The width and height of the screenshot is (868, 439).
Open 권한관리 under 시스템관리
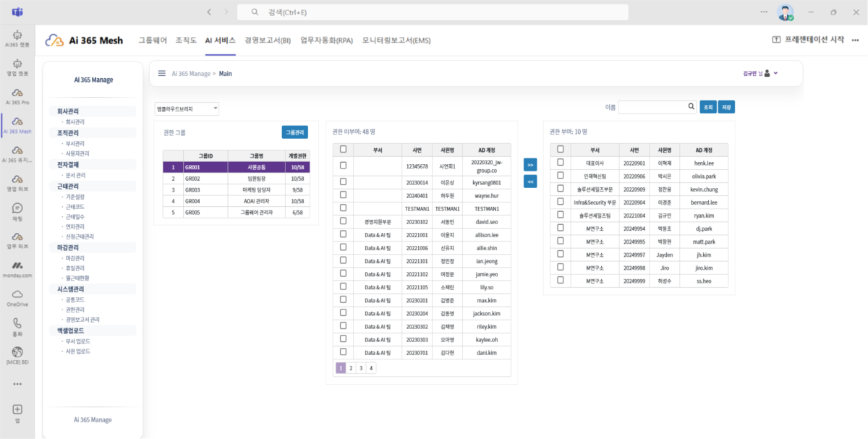pos(75,309)
